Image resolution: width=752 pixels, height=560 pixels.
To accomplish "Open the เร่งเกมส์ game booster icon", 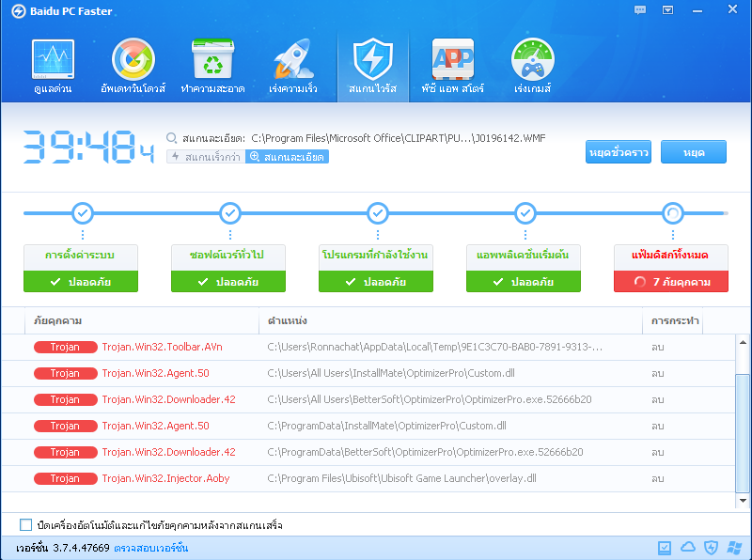I will point(532,66).
